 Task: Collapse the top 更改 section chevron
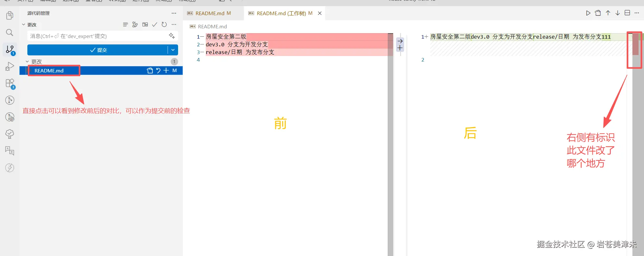24,24
